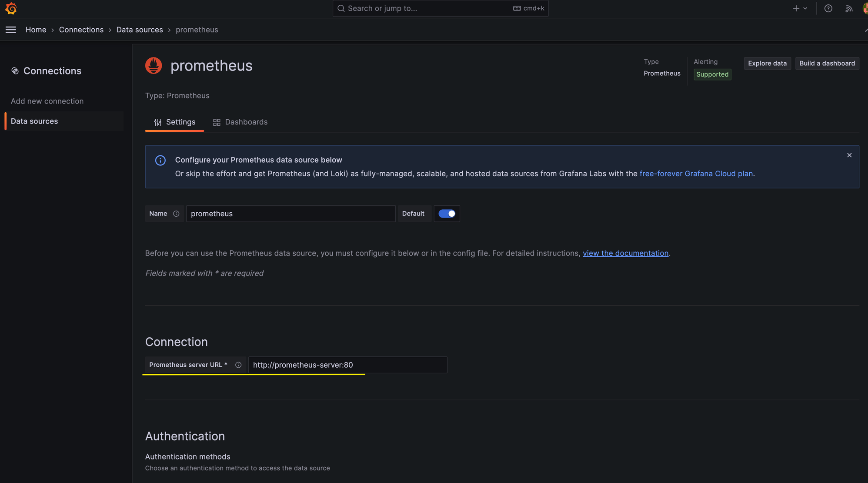Click the Type: Prometheus subtitle

[177, 96]
